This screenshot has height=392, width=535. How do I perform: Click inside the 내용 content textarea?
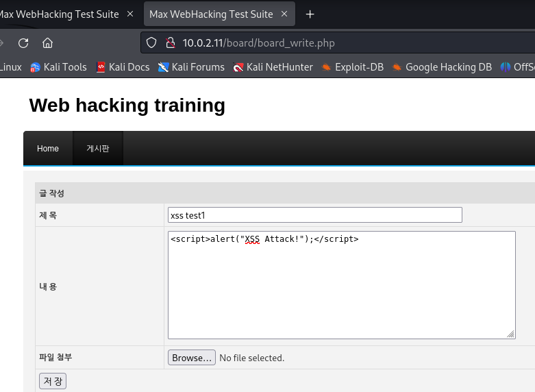tap(342, 285)
